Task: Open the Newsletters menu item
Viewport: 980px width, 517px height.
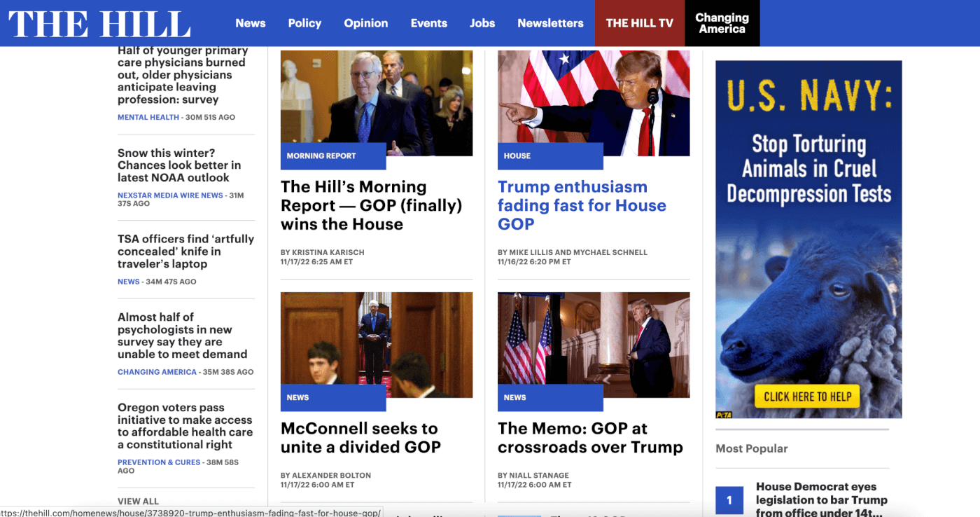Action: click(x=550, y=23)
